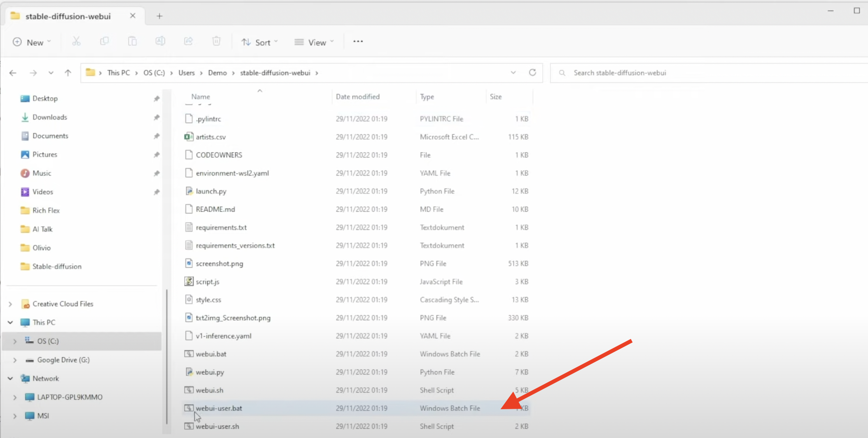868x438 pixels.
Task: Click the screenshot.png PNG file icon
Action: (x=189, y=263)
